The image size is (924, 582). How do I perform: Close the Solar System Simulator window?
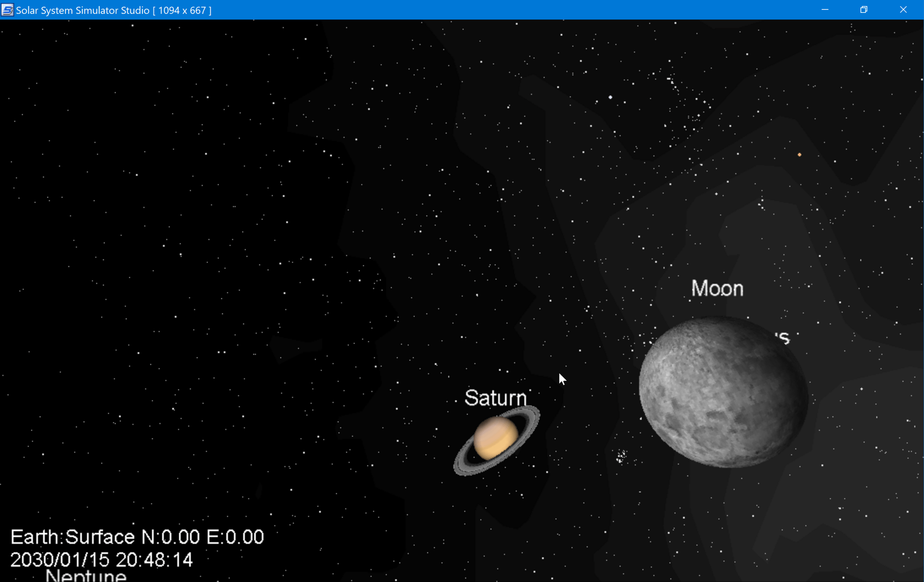903,10
